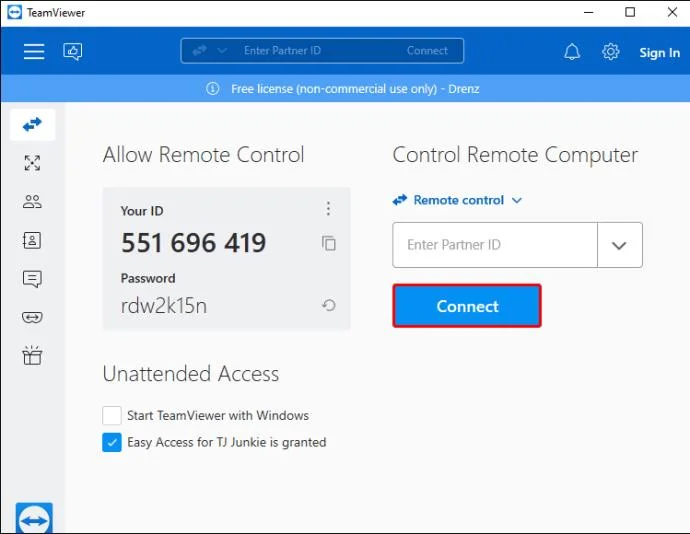Select the Remote Control sidebar tab
Screen dimensions: 690x534
33,125
